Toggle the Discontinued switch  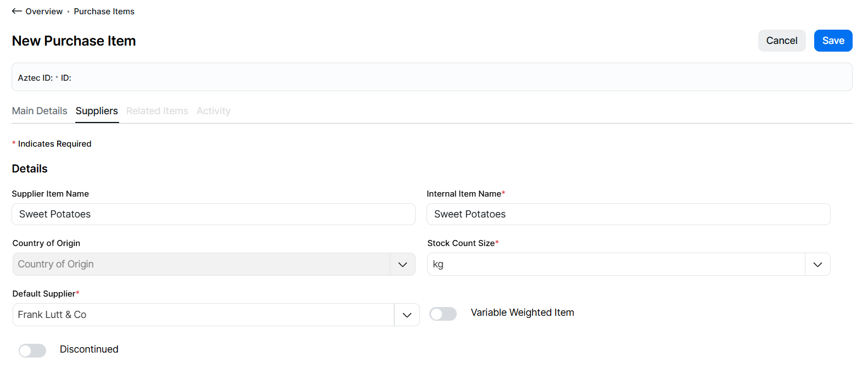(x=32, y=350)
